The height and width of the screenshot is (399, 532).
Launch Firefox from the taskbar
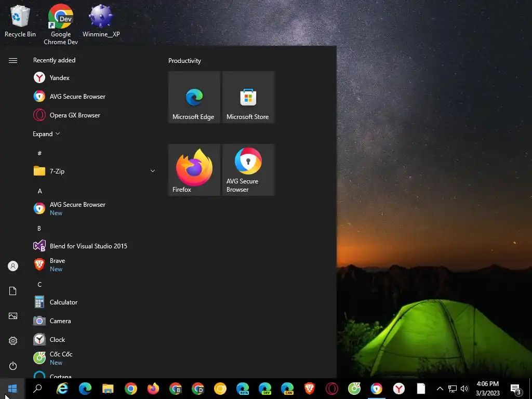point(153,389)
